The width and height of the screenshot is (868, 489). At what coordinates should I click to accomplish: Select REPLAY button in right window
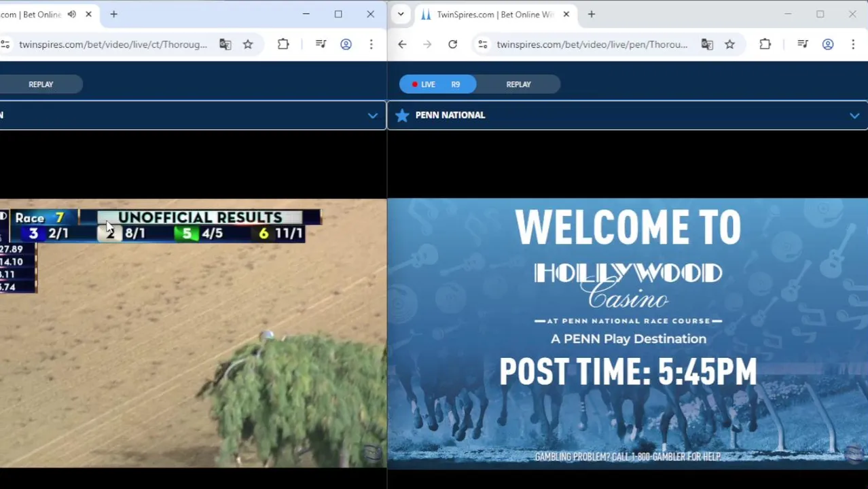coord(518,84)
